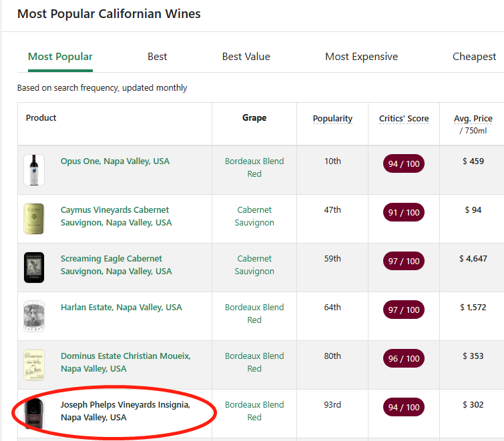Click the Screaming Eagle bottle thumbnail
The height and width of the screenshot is (441, 504).
tap(34, 268)
